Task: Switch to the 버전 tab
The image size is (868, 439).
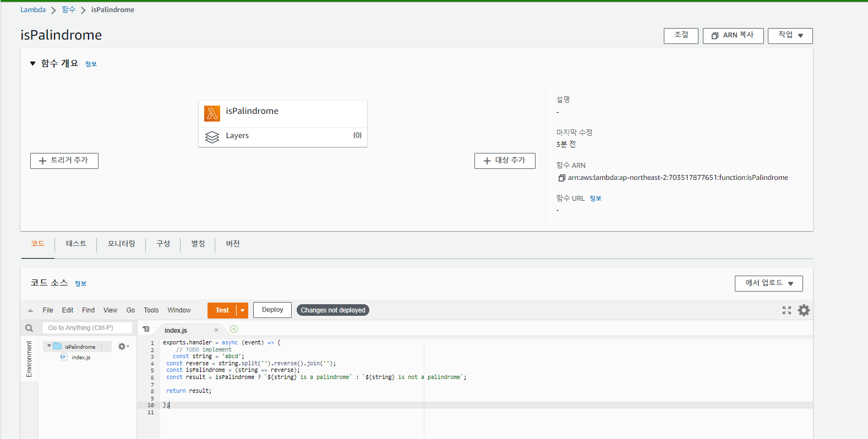Action: coord(232,244)
